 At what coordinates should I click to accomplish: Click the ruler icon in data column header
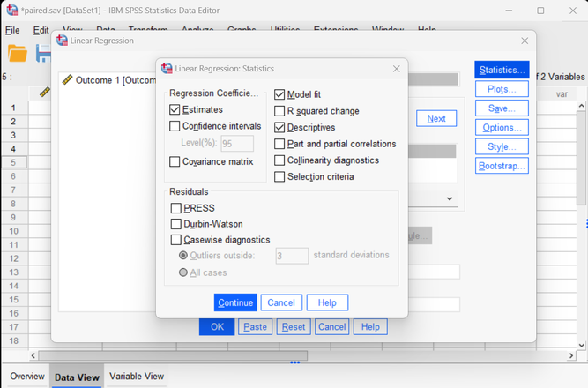point(45,92)
